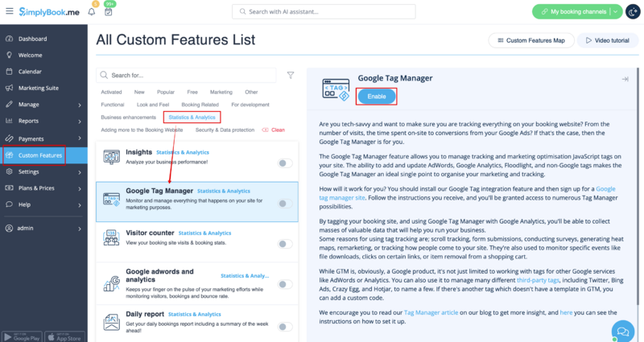Toggle the Google Tag Manager switch
Viewport: 644px width, 342px height.
pos(285,204)
